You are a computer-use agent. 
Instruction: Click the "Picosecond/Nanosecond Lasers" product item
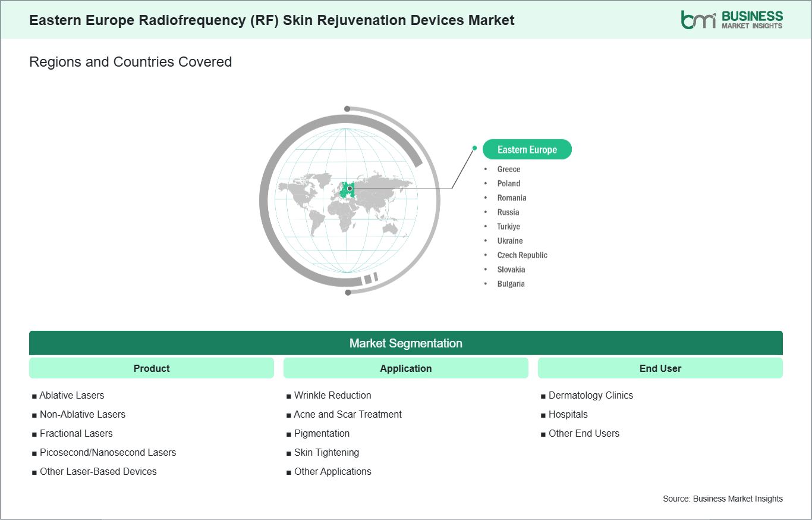pyautogui.click(x=108, y=452)
